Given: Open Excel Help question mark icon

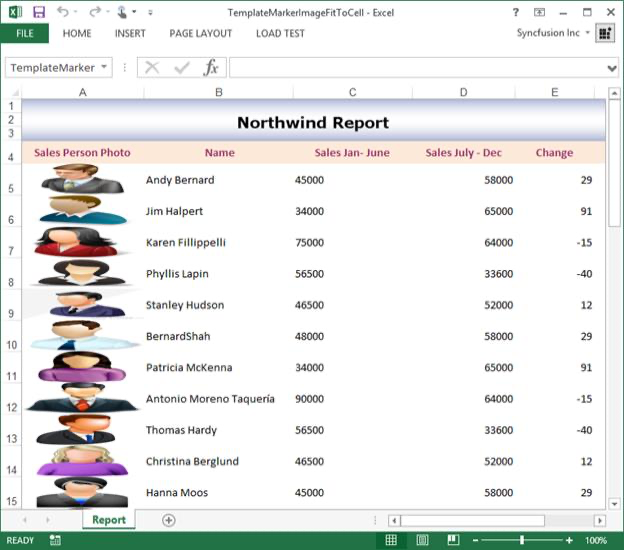Looking at the screenshot, I should 516,12.
